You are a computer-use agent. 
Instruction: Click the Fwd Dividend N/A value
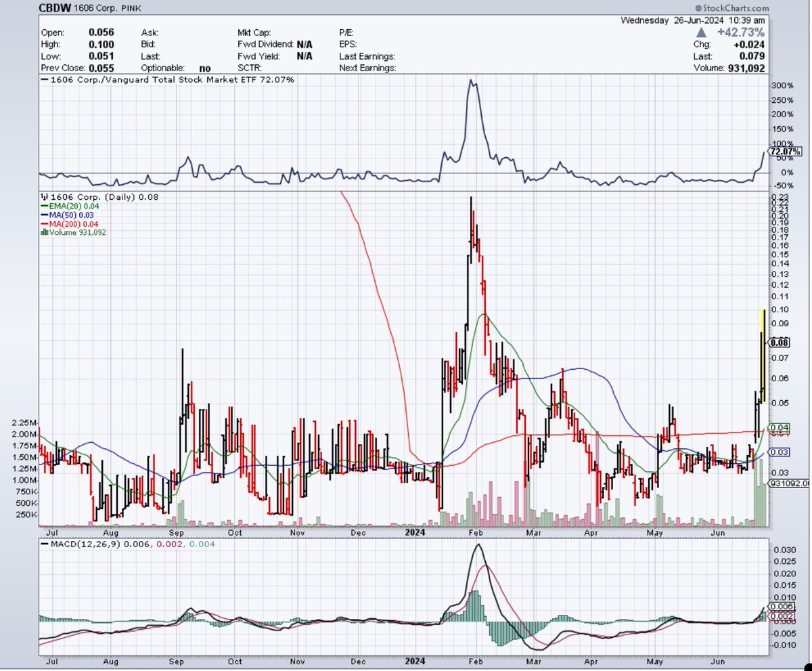(304, 45)
